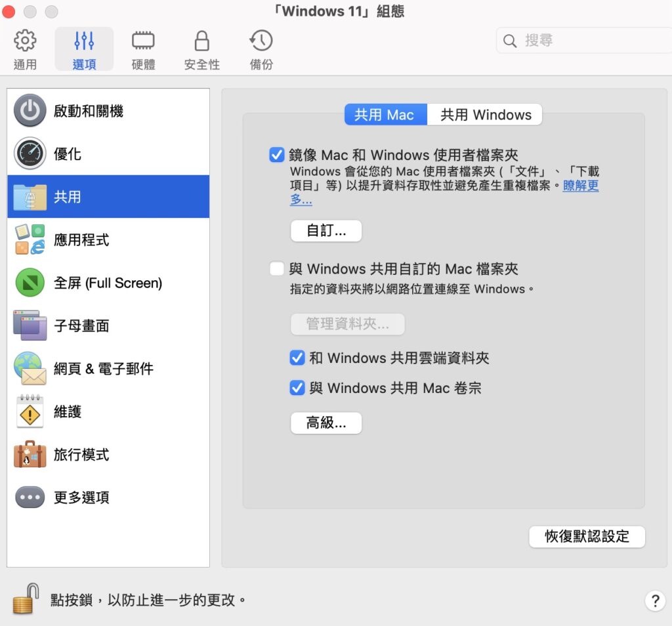This screenshot has width=672, height=626.
Task: Uncheck 與 Windows 共用 Mac 卷宗
Action: click(x=297, y=388)
